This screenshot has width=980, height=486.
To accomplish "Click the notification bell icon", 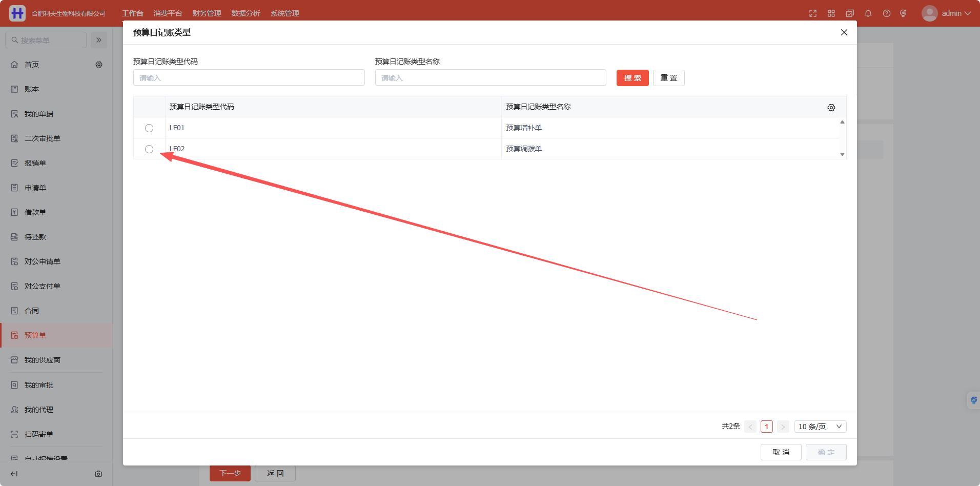I will coord(868,13).
